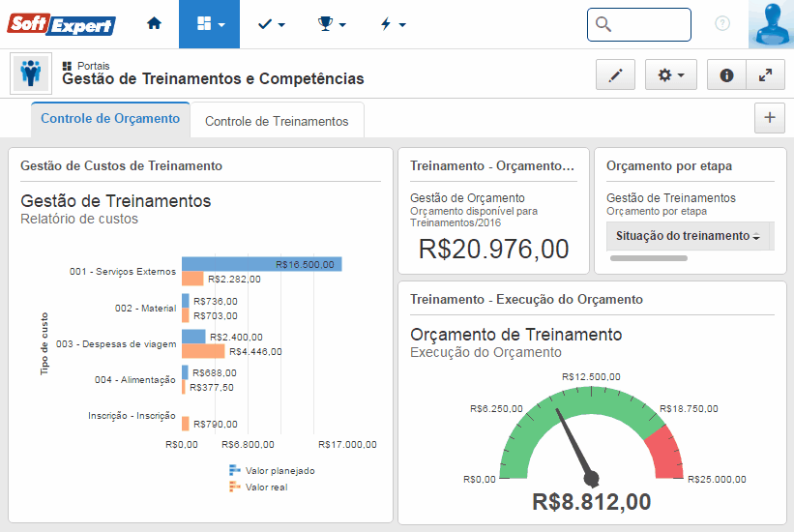
Task: Open the trophy menu in navbar
Action: (332, 24)
